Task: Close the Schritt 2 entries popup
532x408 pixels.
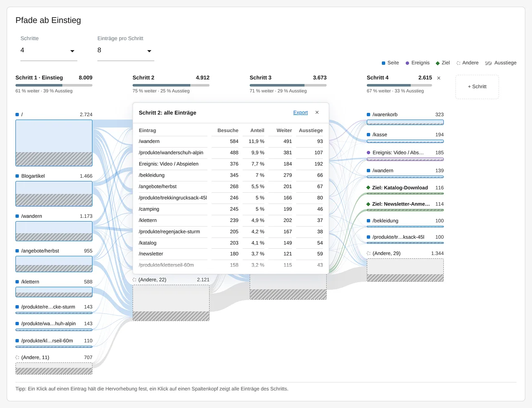Action: (317, 112)
